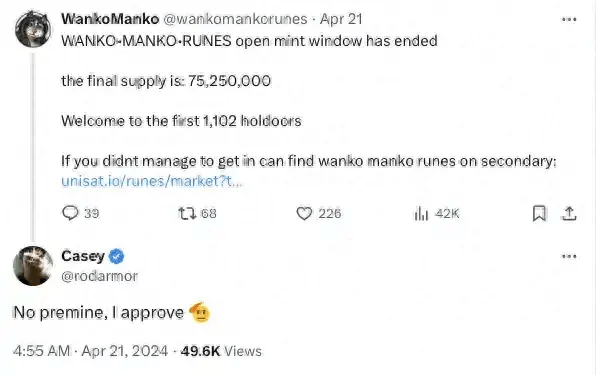Click Casey's blue verified badge

click(117, 256)
